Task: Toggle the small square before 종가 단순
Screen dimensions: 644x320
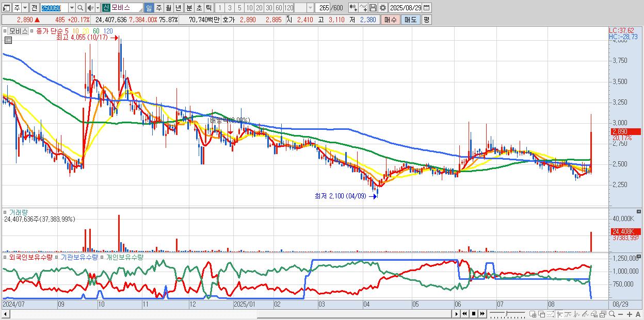Action: pyautogui.click(x=32, y=31)
